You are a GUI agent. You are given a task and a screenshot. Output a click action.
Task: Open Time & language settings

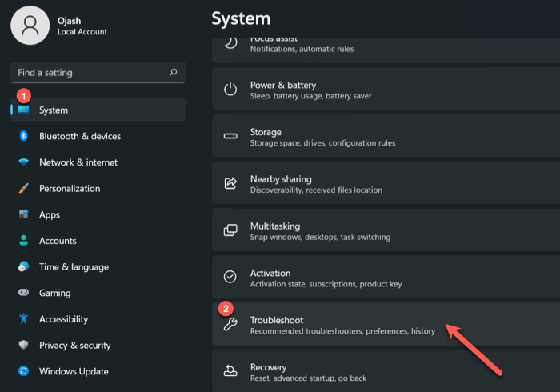click(x=98, y=266)
